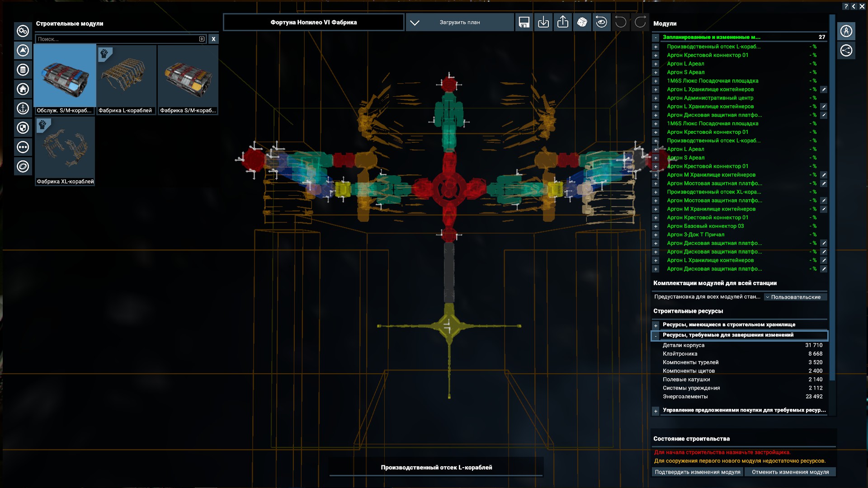Save the construction plan with the floppy icon
Image resolution: width=868 pixels, height=488 pixels.
point(524,22)
